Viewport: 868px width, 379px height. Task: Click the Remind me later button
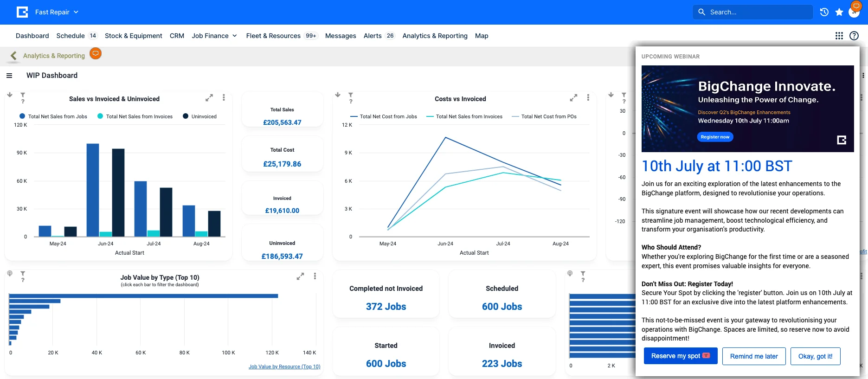(x=754, y=356)
